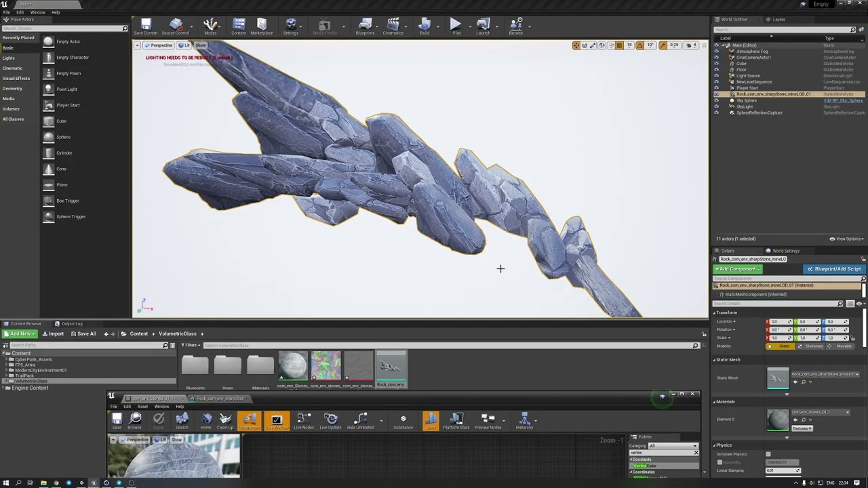
Task: Click Save in material editor toolbar
Action: 117,421
